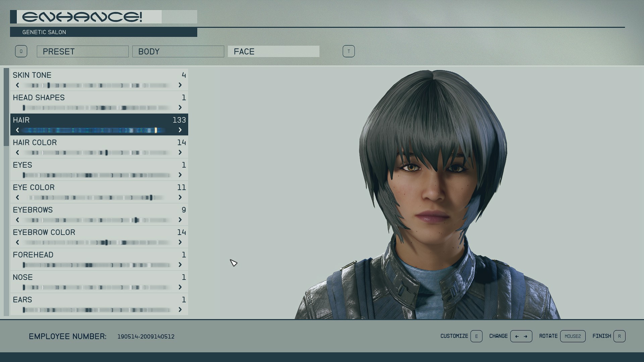Choose previous Eyebrows style via left arrow

(17, 220)
